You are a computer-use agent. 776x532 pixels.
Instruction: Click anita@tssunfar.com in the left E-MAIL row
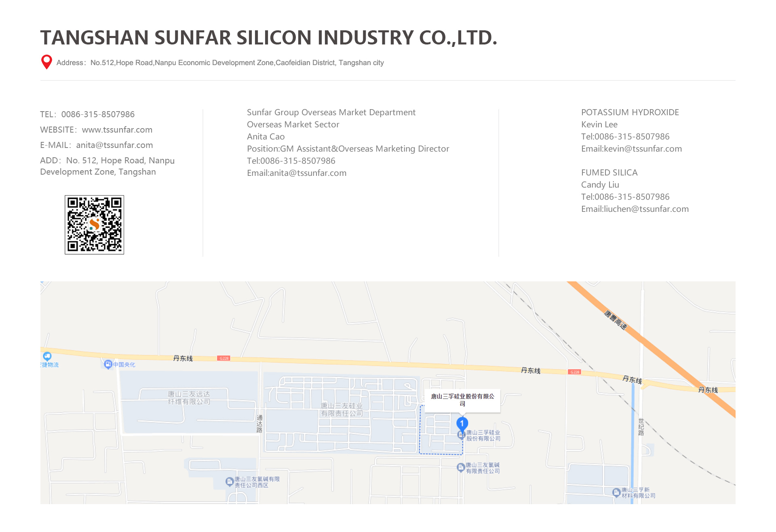[114, 145]
